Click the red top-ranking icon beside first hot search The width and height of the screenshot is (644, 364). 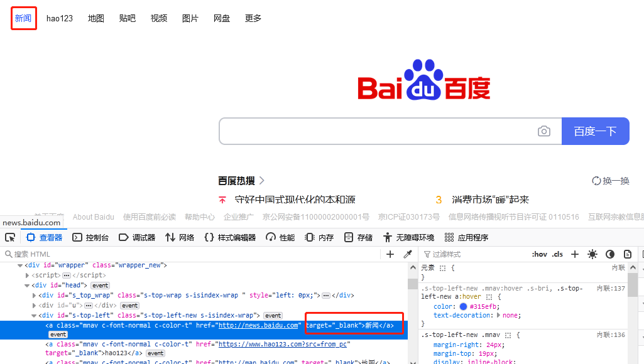pos(222,200)
